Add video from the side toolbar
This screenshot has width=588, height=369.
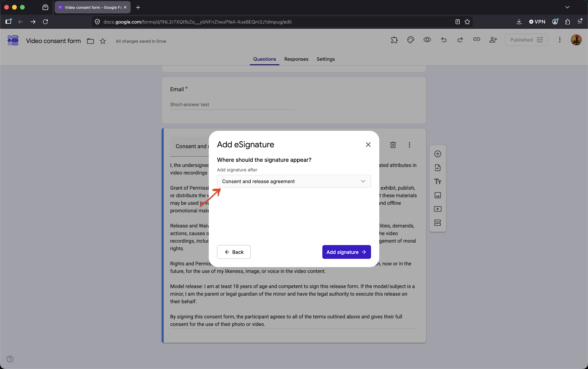coord(438,209)
